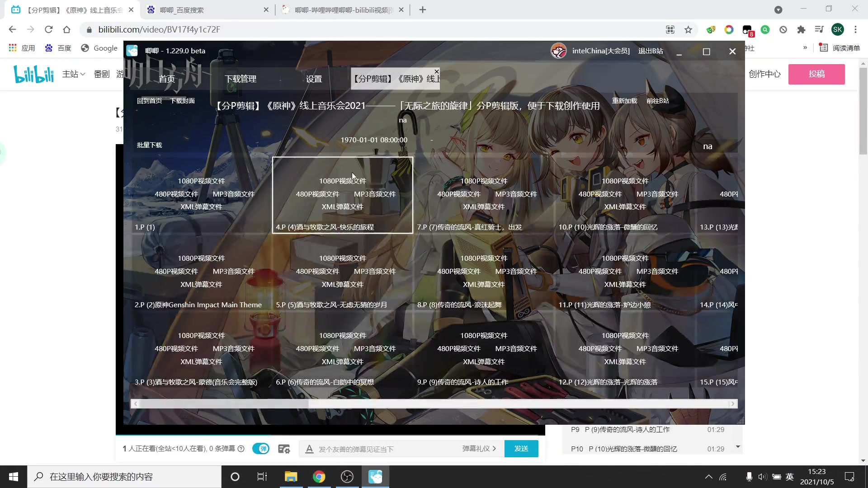This screenshot has width=868, height=488.
Task: Open the 应用 apps shortcut
Action: (x=22, y=48)
